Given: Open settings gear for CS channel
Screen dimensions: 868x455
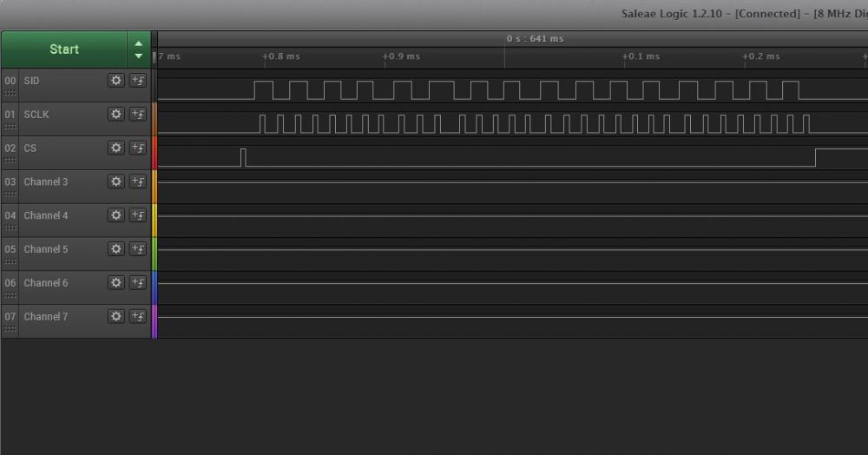Looking at the screenshot, I should point(115,148).
